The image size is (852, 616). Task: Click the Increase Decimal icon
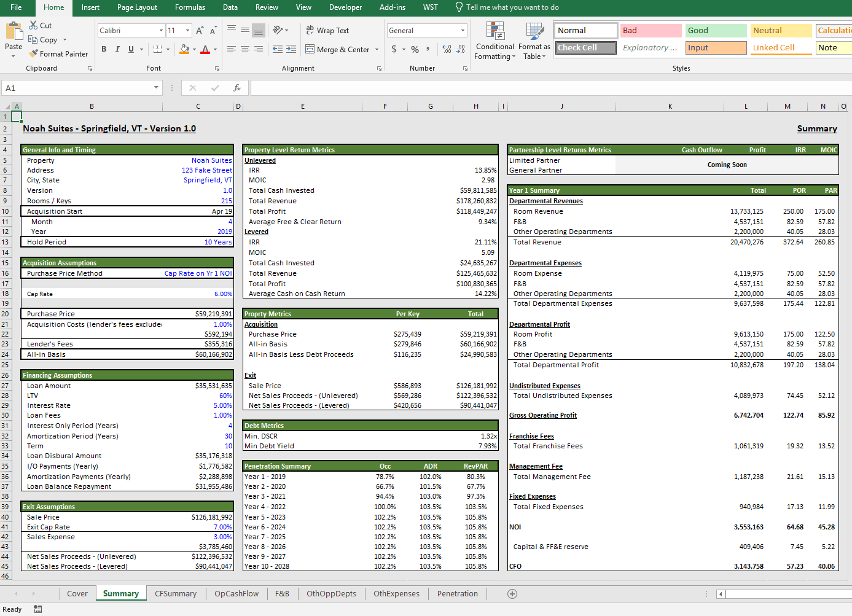447,50
